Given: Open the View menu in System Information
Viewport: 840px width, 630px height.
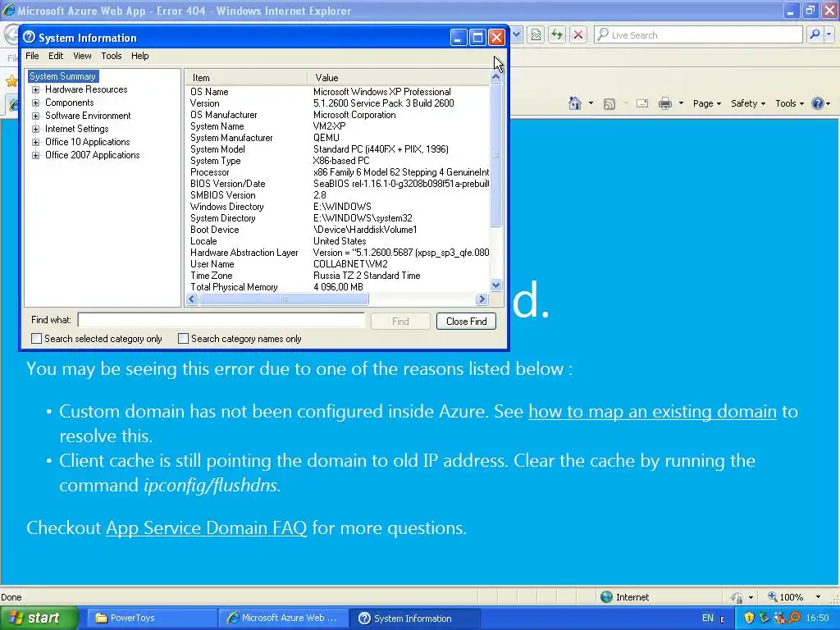Looking at the screenshot, I should point(82,56).
